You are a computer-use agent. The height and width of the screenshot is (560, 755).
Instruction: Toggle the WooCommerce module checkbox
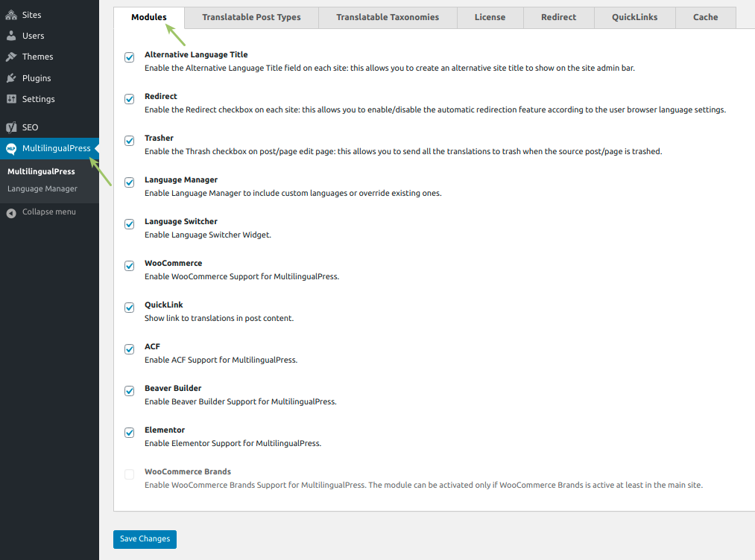[130, 266]
